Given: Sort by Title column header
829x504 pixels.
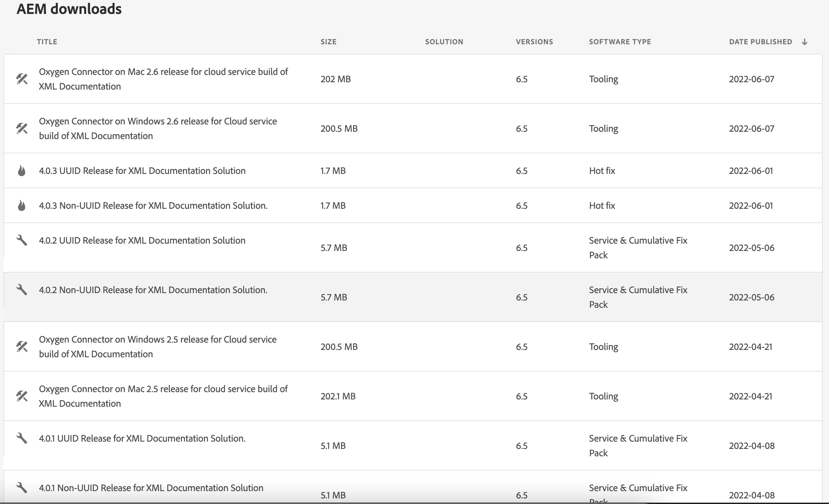Looking at the screenshot, I should [x=47, y=42].
